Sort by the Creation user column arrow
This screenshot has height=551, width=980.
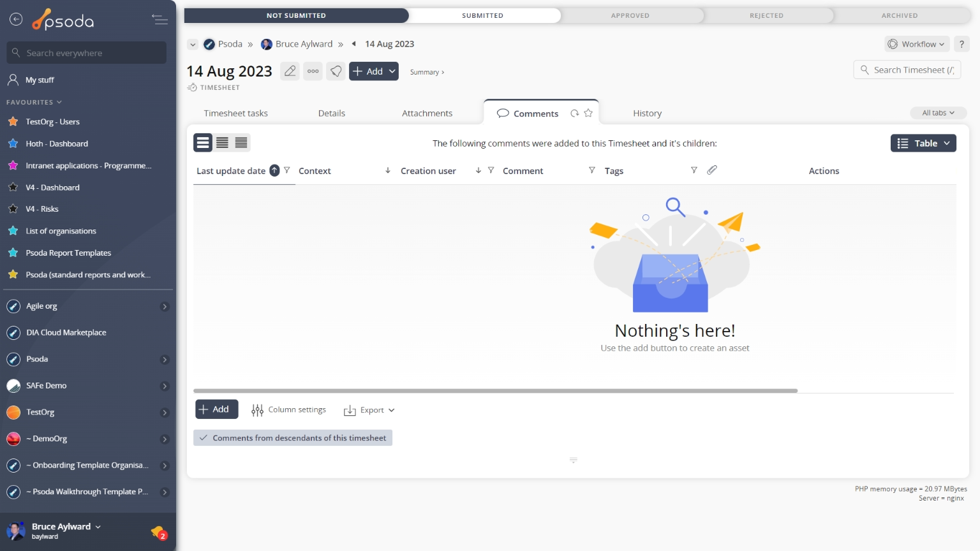(x=479, y=170)
